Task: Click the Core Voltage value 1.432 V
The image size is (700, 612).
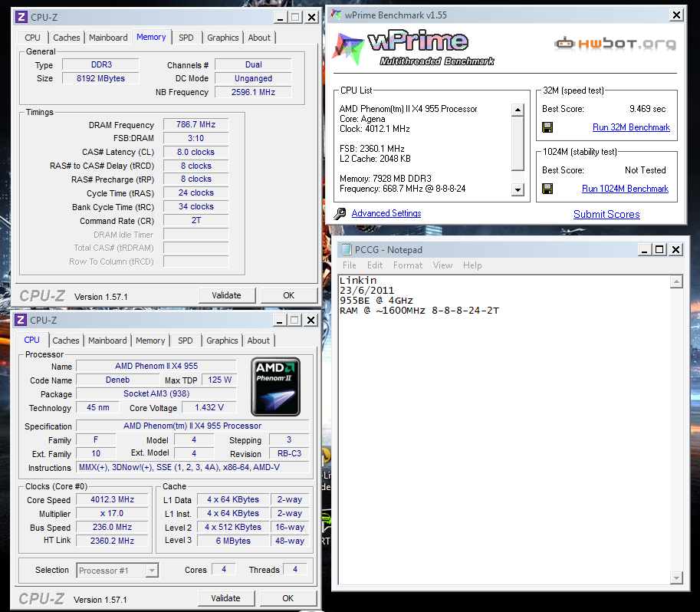Action: pyautogui.click(x=209, y=407)
